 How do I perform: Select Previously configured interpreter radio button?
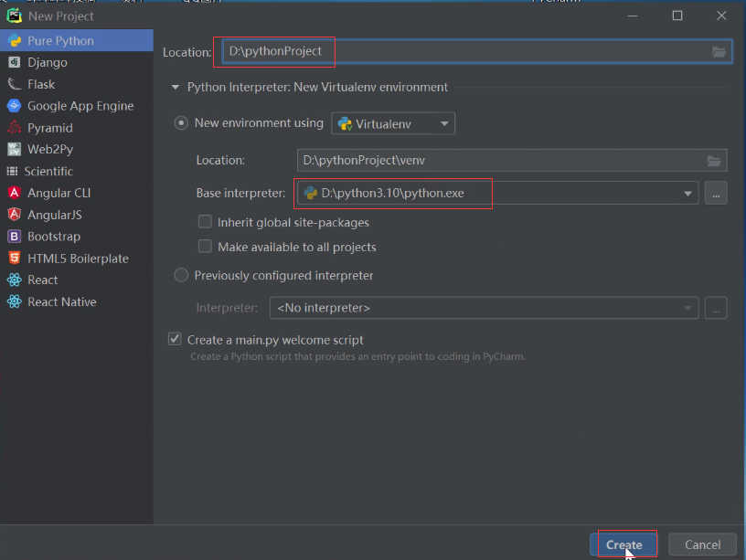(x=181, y=275)
